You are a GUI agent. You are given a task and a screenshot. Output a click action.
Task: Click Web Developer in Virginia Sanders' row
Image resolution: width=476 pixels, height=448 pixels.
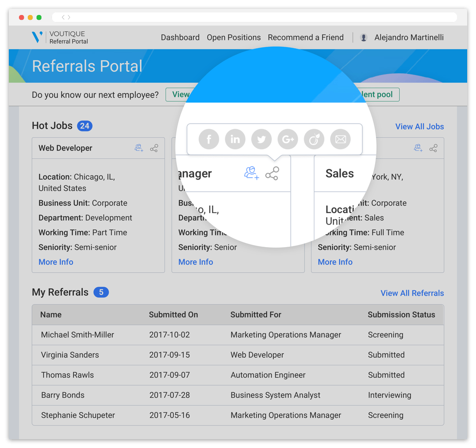point(257,355)
